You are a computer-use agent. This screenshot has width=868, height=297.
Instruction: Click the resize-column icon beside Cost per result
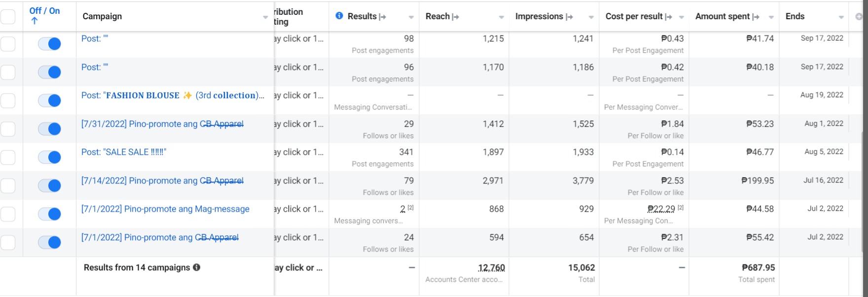tap(669, 17)
